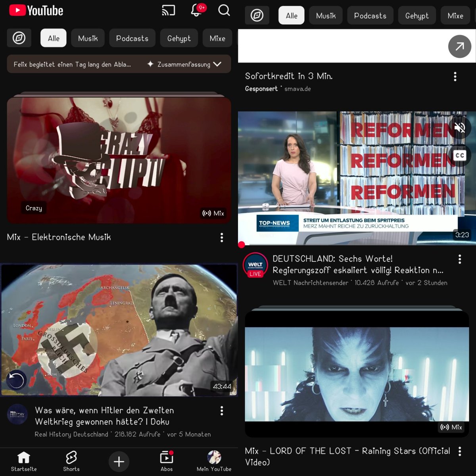Open the Abos subscriptions tab
This screenshot has width=476, height=476.
[167, 461]
